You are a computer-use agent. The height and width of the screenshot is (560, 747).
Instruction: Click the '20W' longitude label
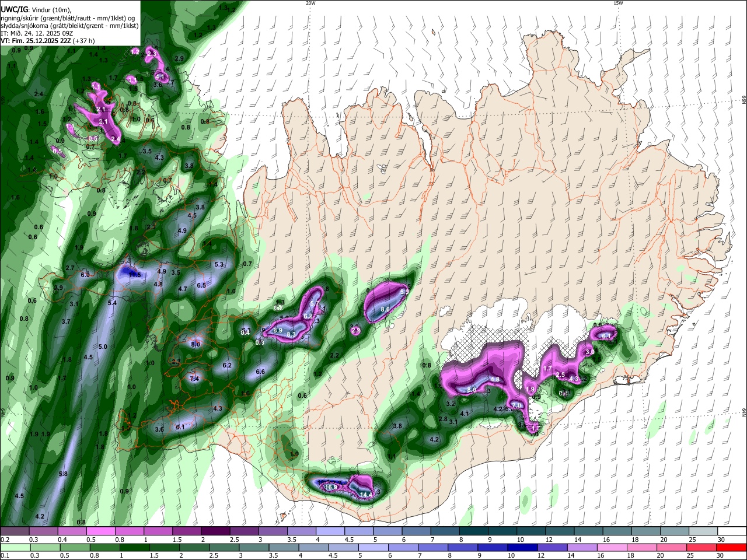pyautogui.click(x=310, y=3)
